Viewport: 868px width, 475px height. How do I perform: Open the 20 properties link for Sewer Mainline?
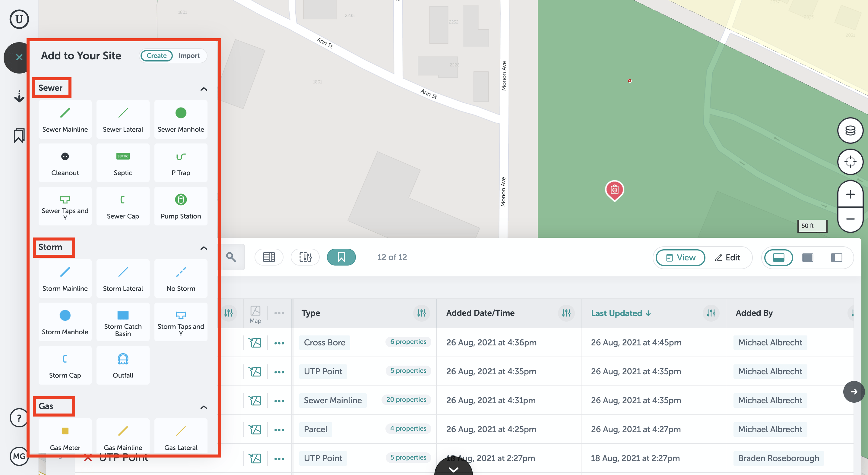pos(406,400)
